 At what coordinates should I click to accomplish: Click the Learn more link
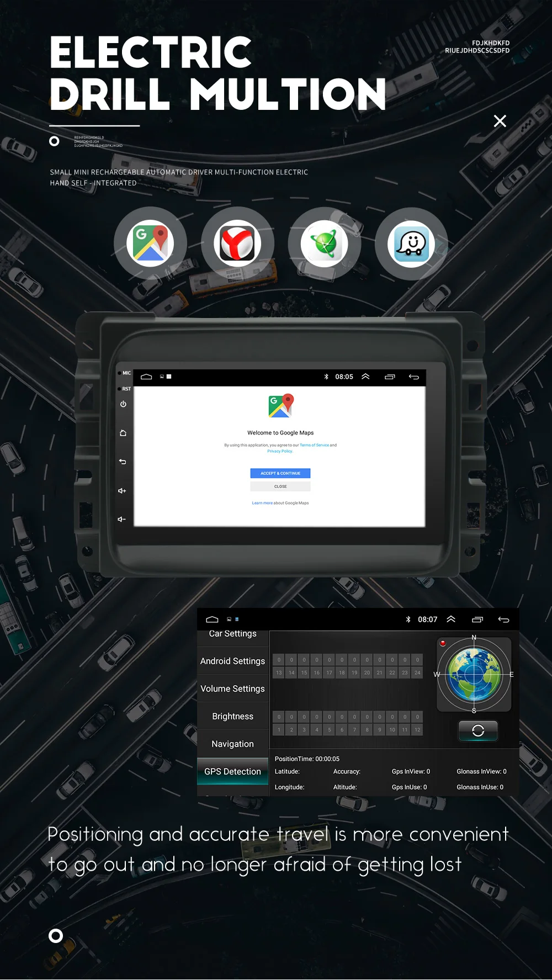click(x=262, y=503)
